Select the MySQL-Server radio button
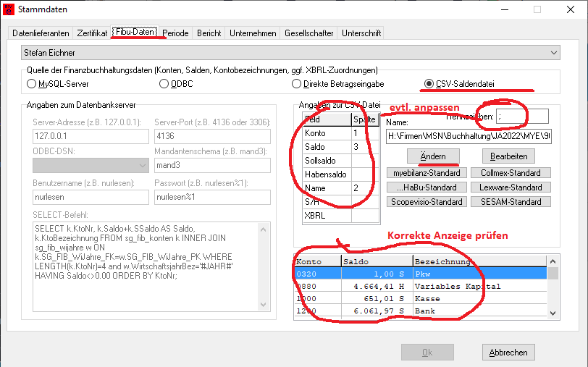This screenshot has height=367, width=588. tap(32, 84)
